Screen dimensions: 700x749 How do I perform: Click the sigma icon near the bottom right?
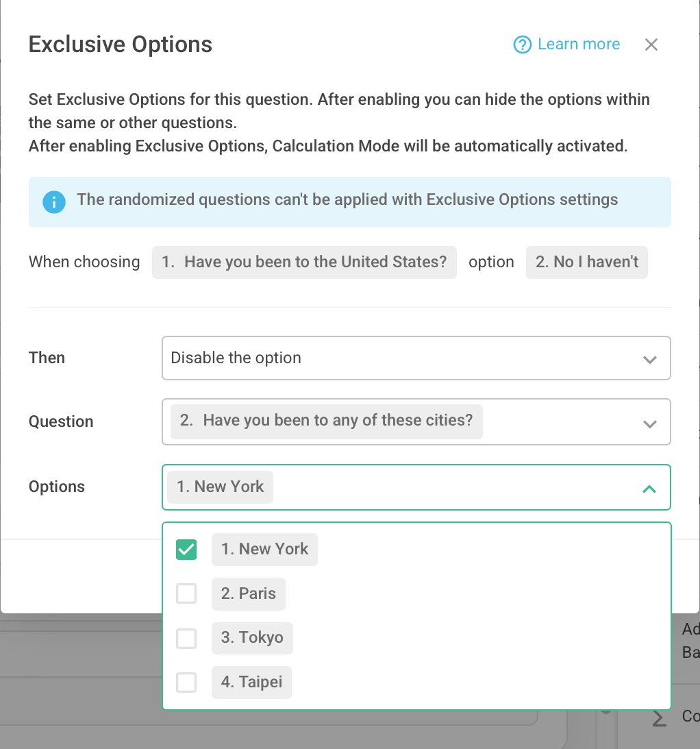point(658,718)
